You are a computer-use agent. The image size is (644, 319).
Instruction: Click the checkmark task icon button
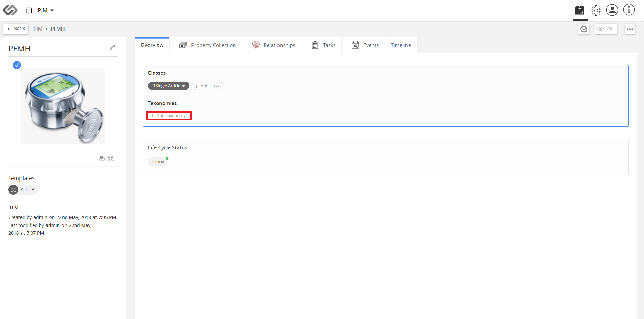(584, 29)
